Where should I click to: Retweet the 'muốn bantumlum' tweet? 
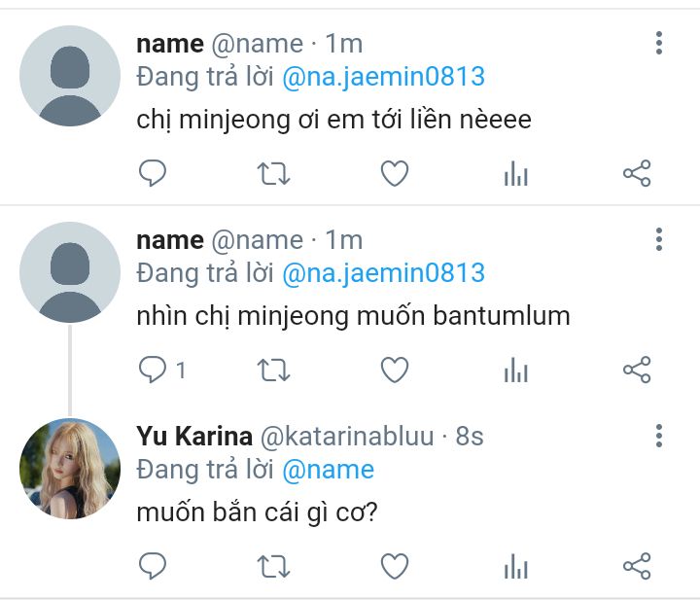[x=273, y=371]
